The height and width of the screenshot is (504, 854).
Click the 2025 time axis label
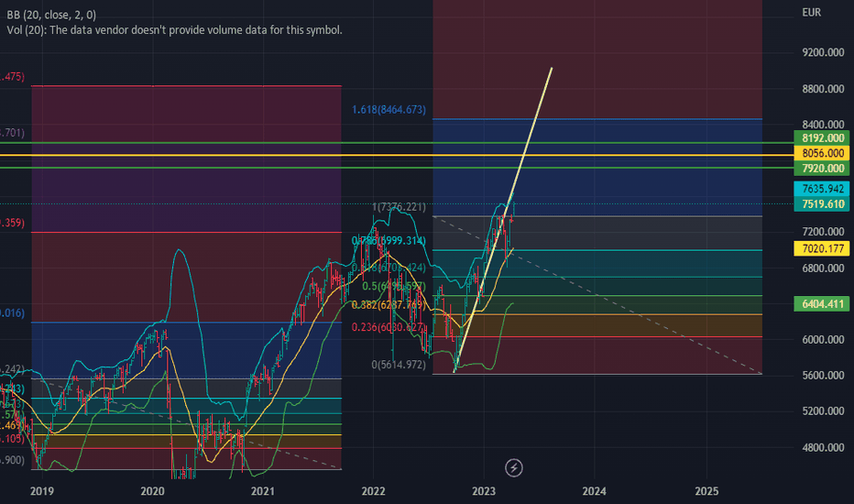click(706, 491)
